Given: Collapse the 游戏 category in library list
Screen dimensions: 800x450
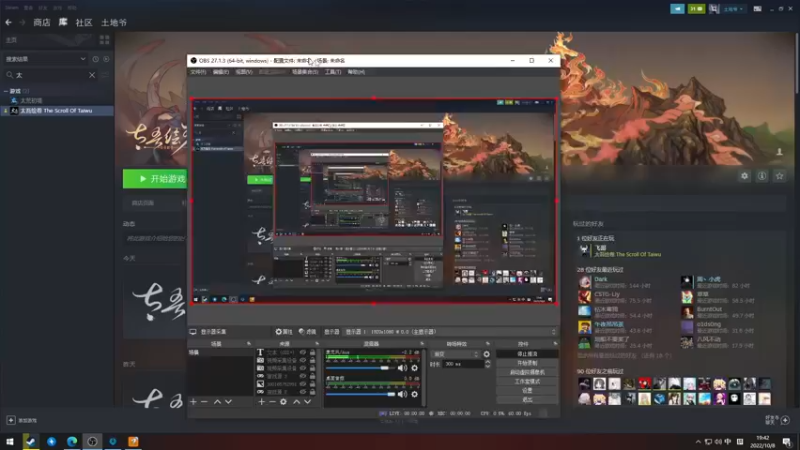Looking at the screenshot, I should (x=6, y=91).
